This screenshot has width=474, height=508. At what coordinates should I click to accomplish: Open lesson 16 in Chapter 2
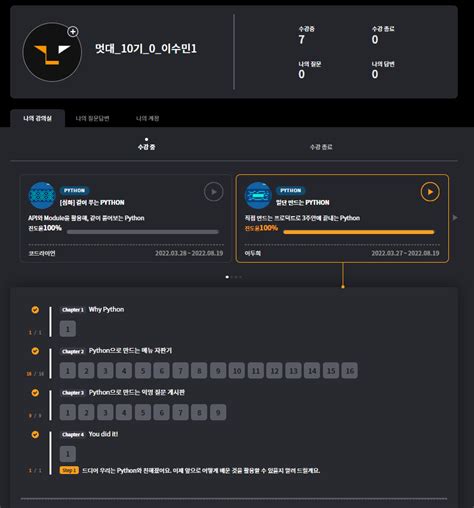point(350,371)
